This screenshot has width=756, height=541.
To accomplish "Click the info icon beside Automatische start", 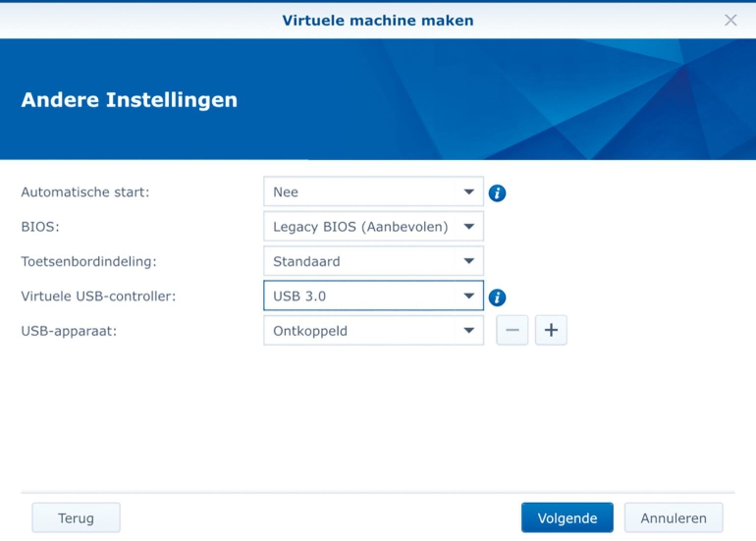I will pyautogui.click(x=497, y=192).
